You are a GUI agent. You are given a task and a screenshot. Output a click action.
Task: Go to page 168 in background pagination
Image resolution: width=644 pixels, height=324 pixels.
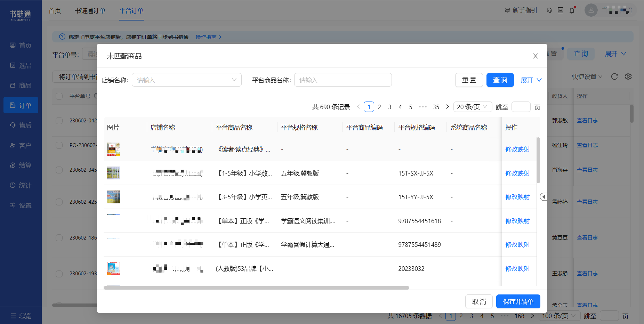[520, 316]
